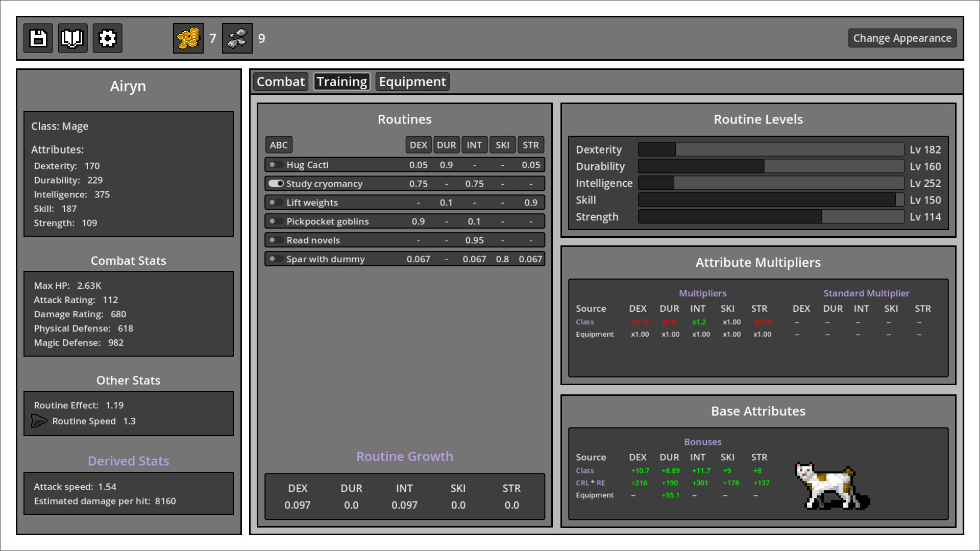Click the gold coins currency icon
980x551 pixels.
pos(187,38)
